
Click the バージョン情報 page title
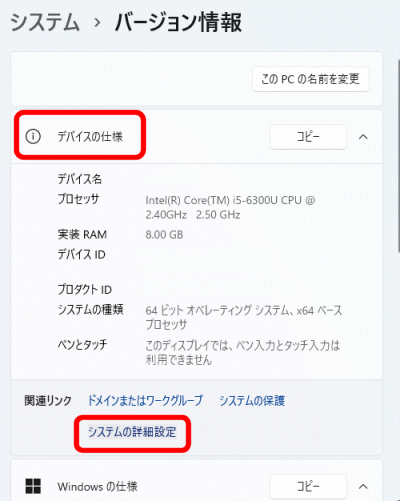click(x=178, y=22)
